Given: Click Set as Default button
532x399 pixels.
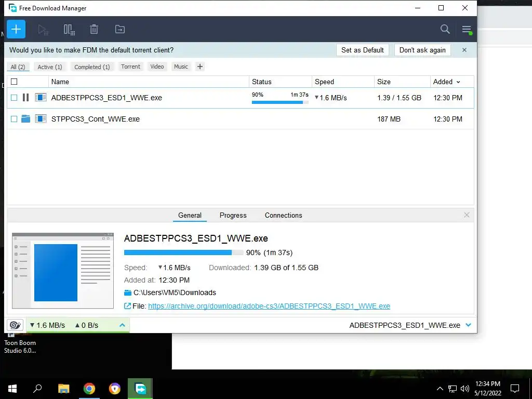Looking at the screenshot, I should (x=362, y=50).
